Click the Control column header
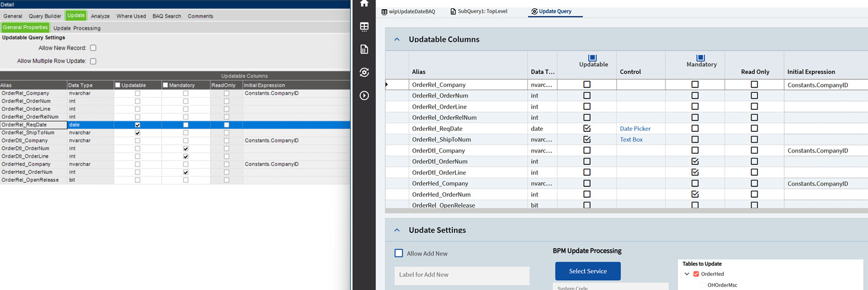Viewport: 868px width, 290px height. pos(631,72)
